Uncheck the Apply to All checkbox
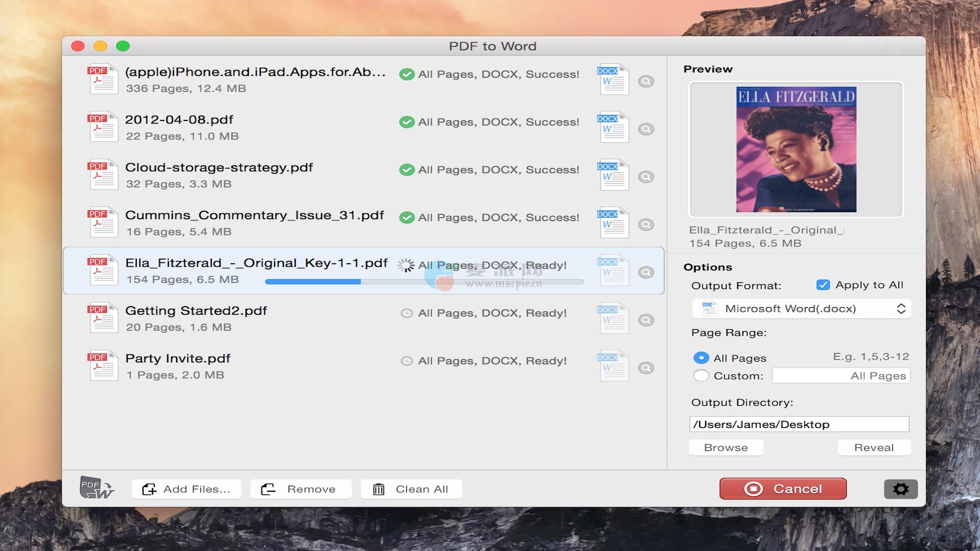 tap(823, 285)
